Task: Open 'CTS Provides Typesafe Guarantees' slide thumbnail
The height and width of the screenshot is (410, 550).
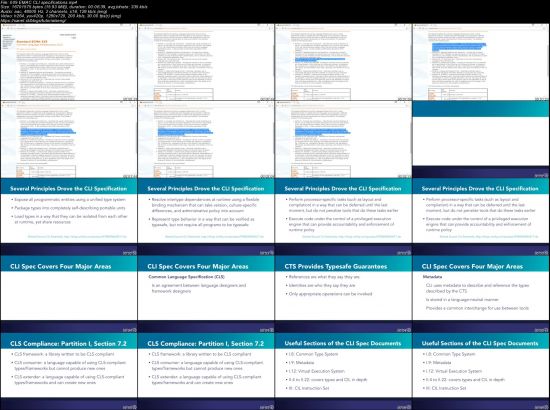Action: [343, 295]
